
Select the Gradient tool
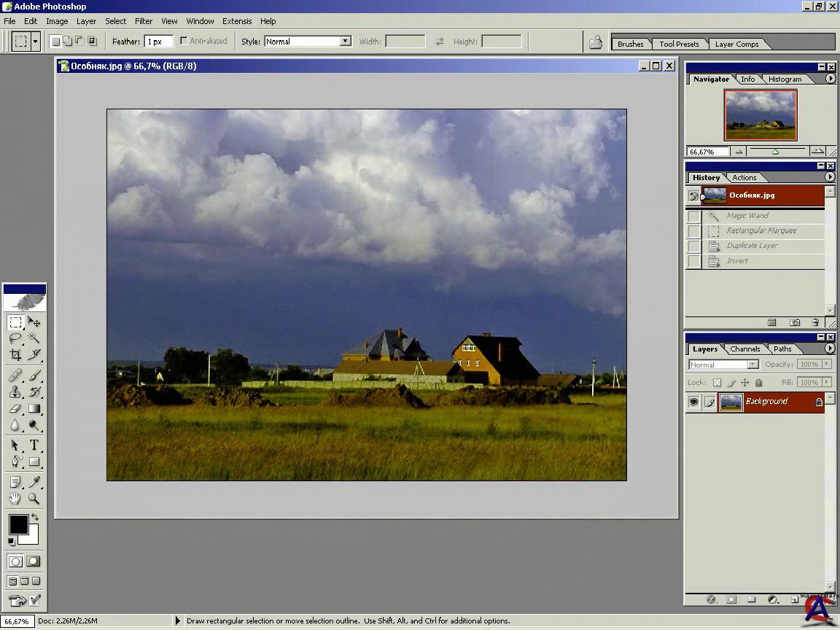pos(34,409)
